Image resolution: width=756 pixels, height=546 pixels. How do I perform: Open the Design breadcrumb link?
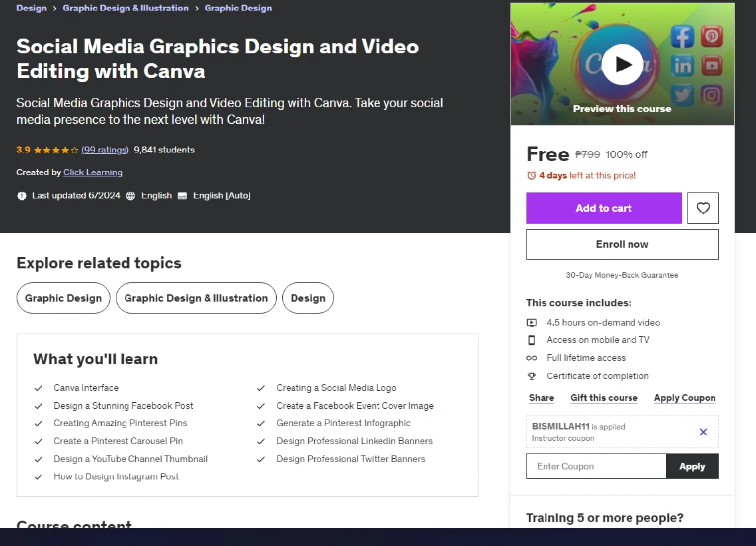coord(31,8)
